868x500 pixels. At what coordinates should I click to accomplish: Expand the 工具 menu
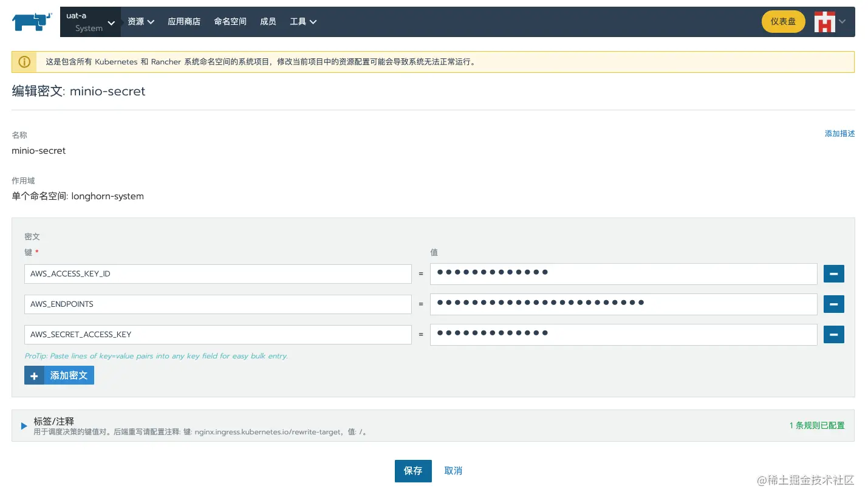303,22
